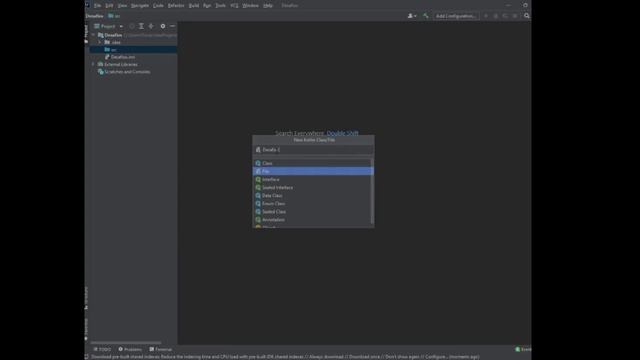Expand the External Libraries arrow
Image resolution: width=640 pixels, height=360 pixels.
point(93,64)
